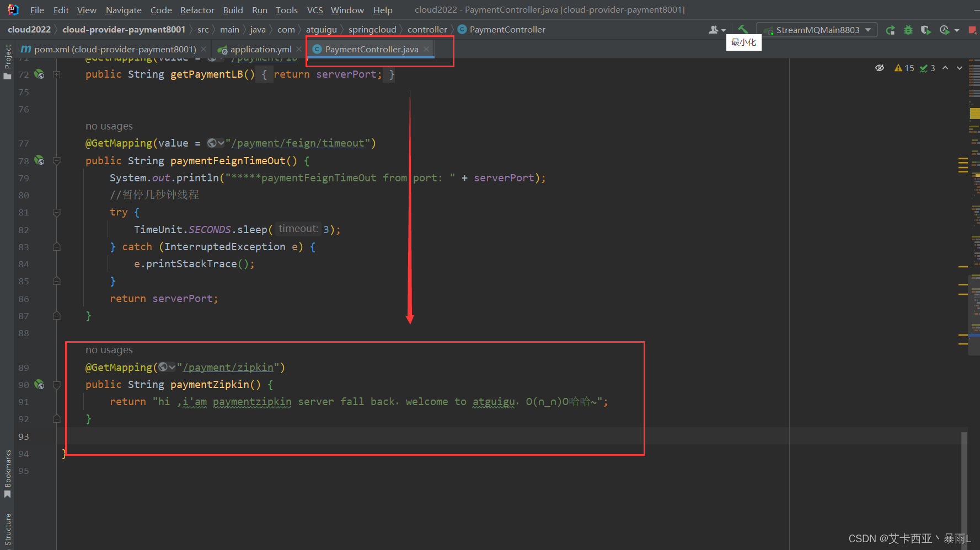This screenshot has height=550, width=980.
Task: Expand the profiler run dropdown arrow
Action: [957, 30]
